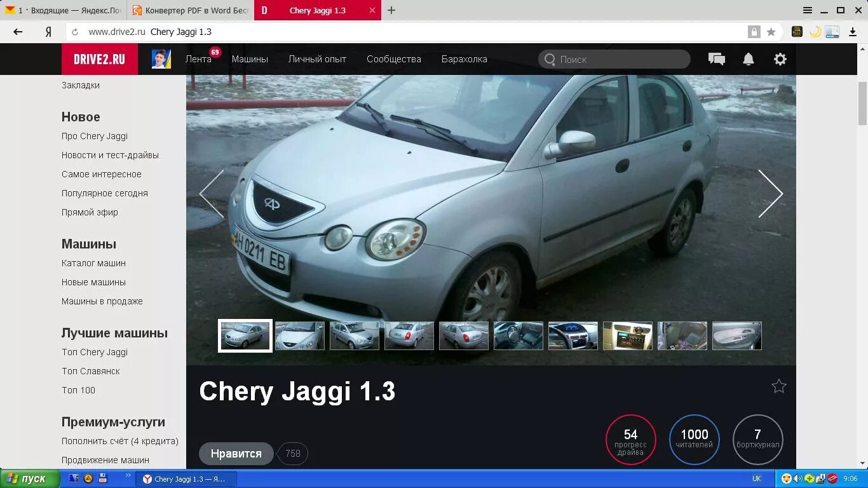Open the site settings gear
The width and height of the screenshot is (868, 488).
tap(780, 59)
